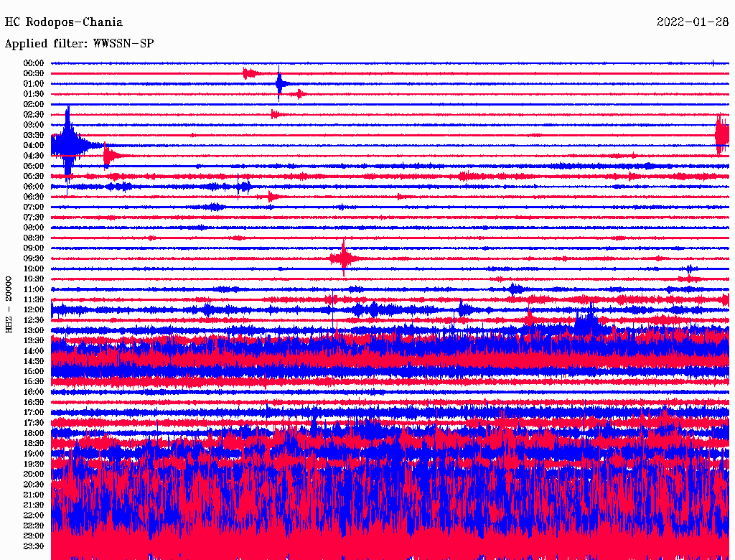735x560 pixels.
Task: Click the vertical HHZ - 20000 axis label
Action: (x=9, y=304)
